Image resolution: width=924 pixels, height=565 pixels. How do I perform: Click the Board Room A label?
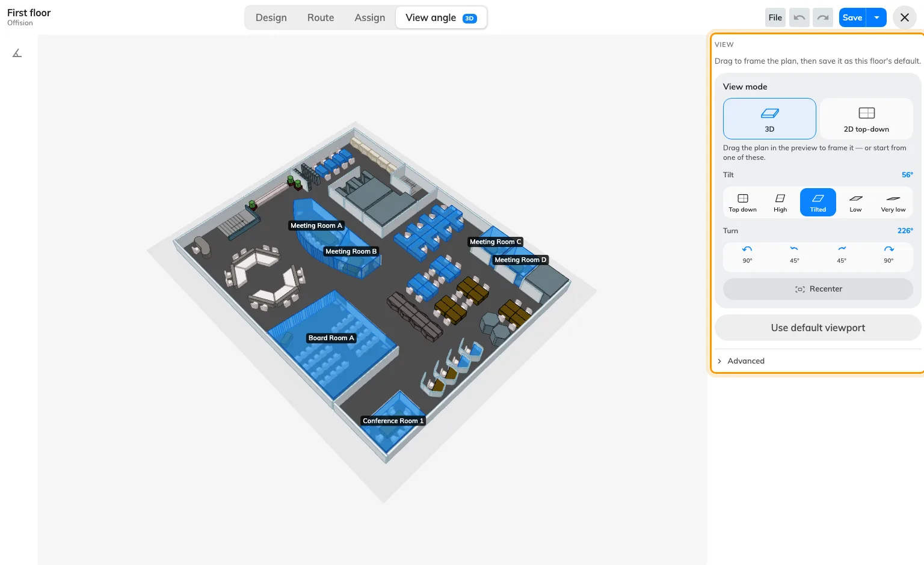[x=331, y=338]
